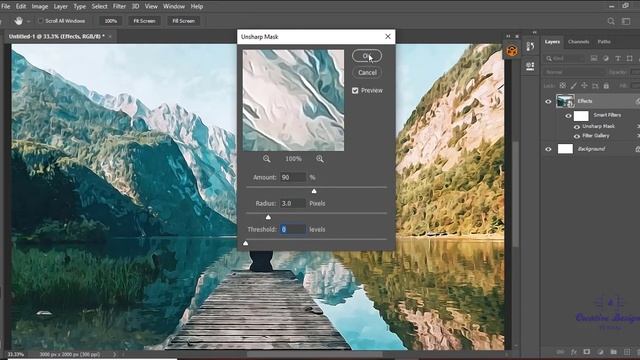640x360 pixels.
Task: Click Cancel in Unsharp Mask dialog
Action: [367, 73]
